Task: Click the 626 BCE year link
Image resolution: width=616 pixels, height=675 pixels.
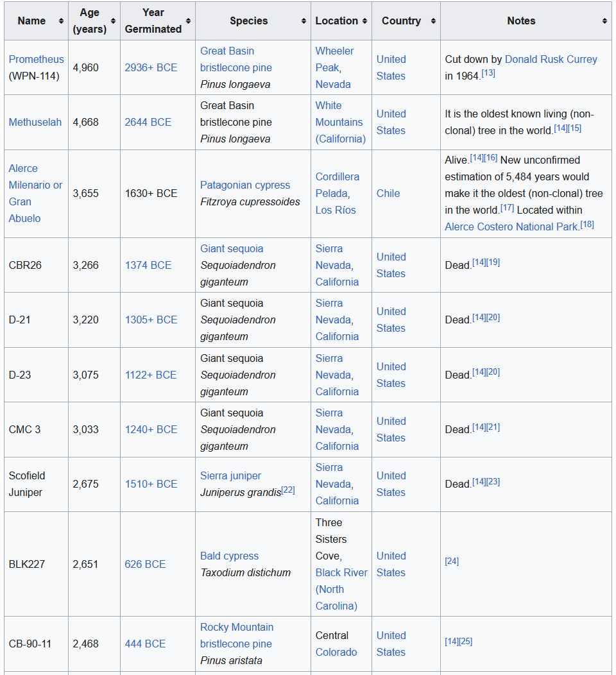Action: [145, 565]
